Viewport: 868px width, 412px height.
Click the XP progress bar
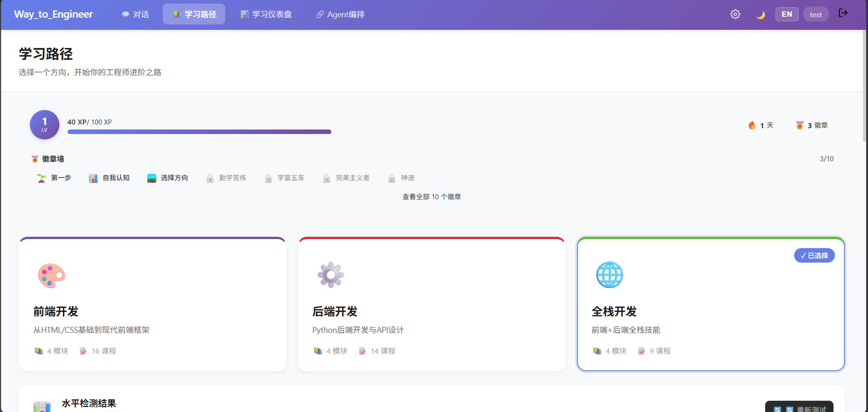[x=199, y=132]
